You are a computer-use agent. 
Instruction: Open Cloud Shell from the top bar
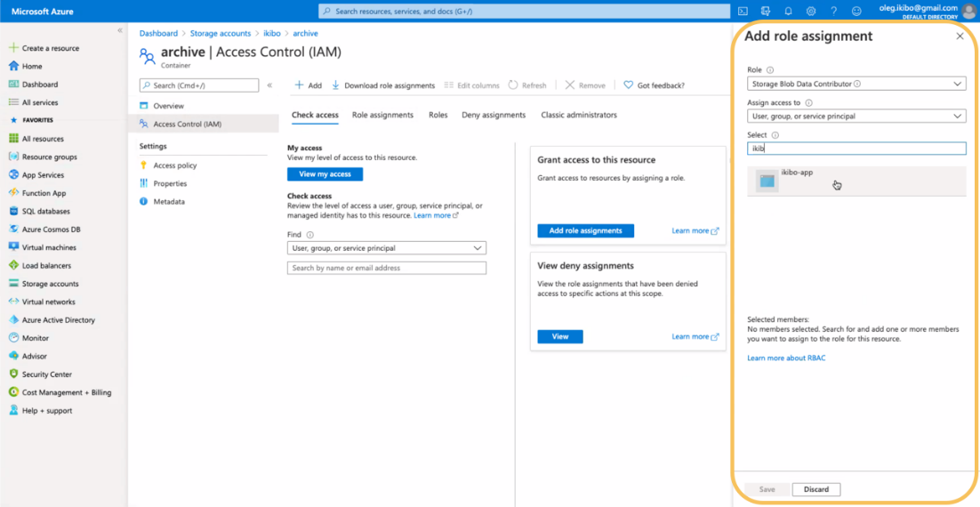tap(743, 11)
